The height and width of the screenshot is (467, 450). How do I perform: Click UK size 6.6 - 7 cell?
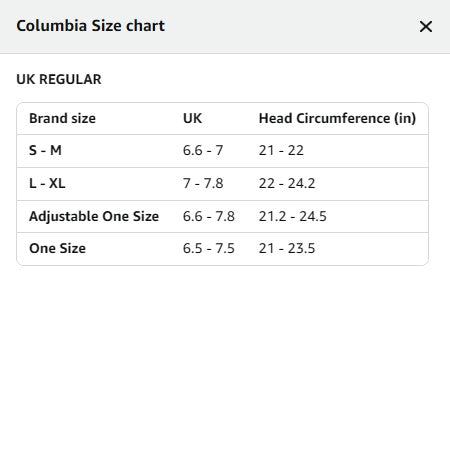[203, 150]
